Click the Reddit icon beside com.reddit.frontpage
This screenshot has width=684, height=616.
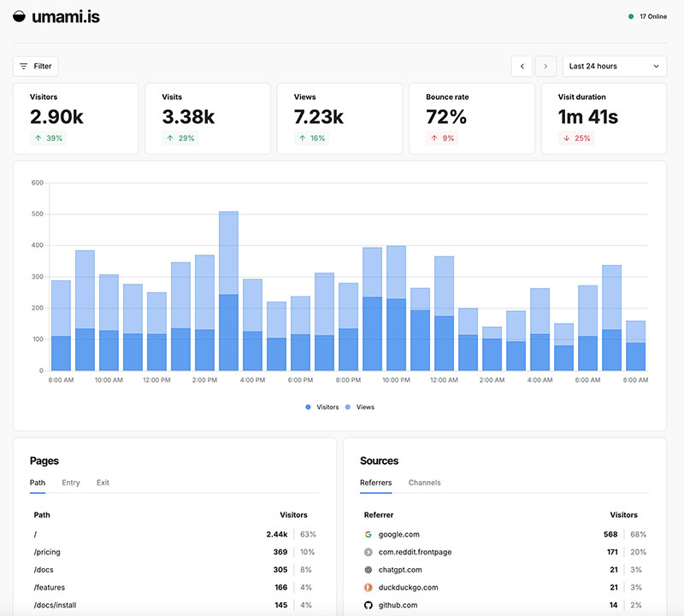pos(368,551)
